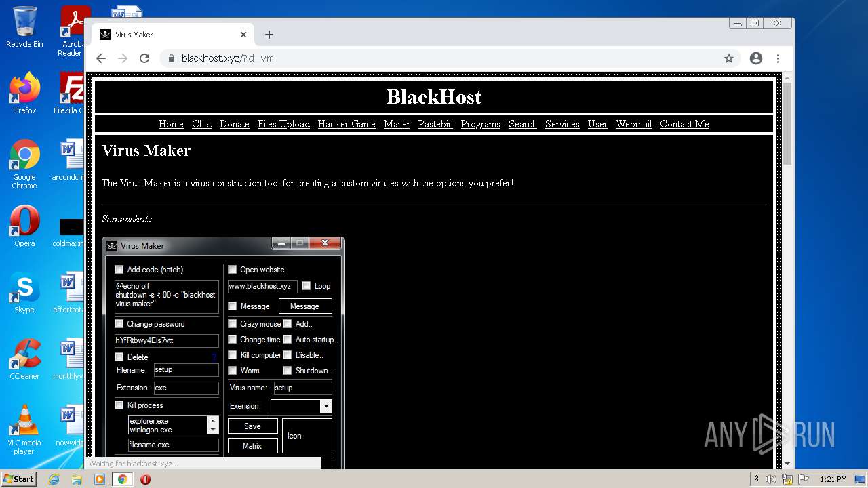Tick the Add code (batch) checkbox

(x=119, y=270)
